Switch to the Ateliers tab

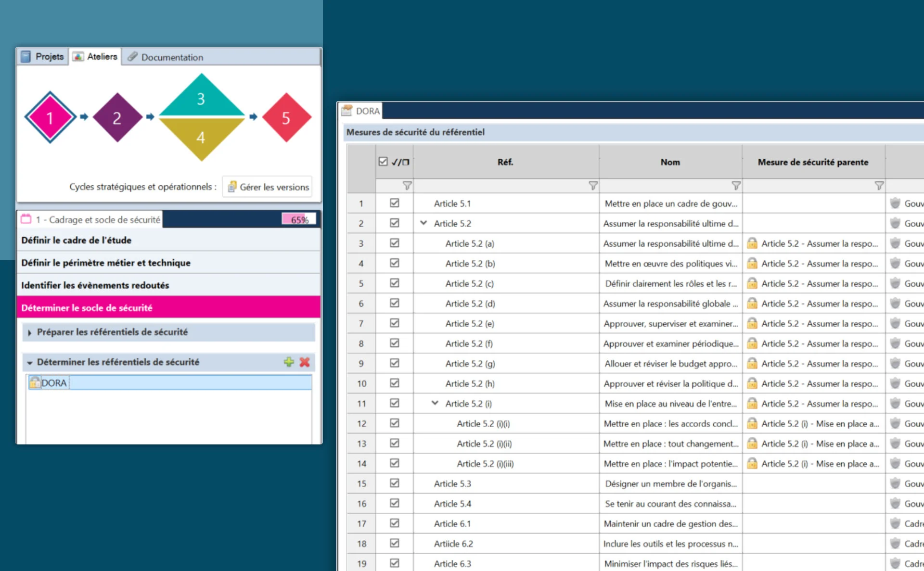[95, 56]
